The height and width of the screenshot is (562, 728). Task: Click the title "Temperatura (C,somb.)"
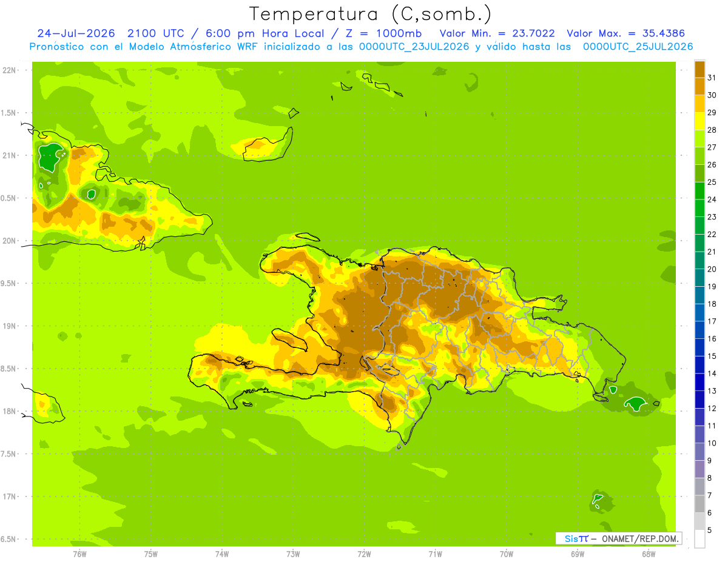[370, 14]
